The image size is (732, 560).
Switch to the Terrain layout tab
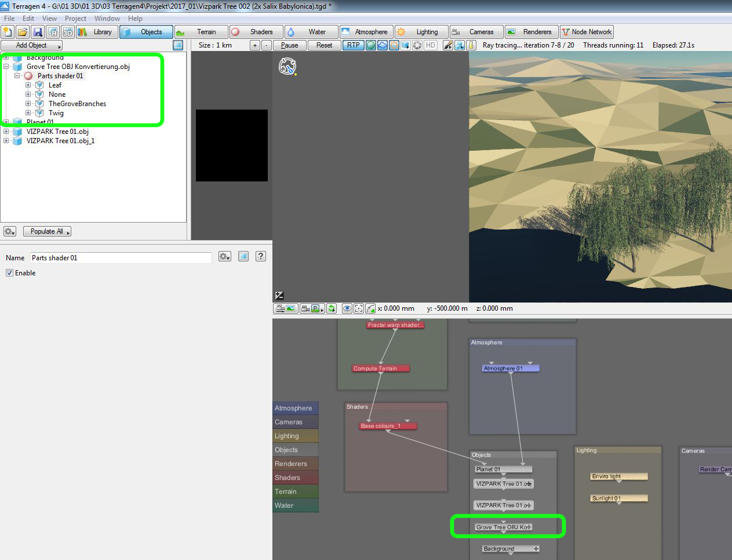click(x=200, y=32)
